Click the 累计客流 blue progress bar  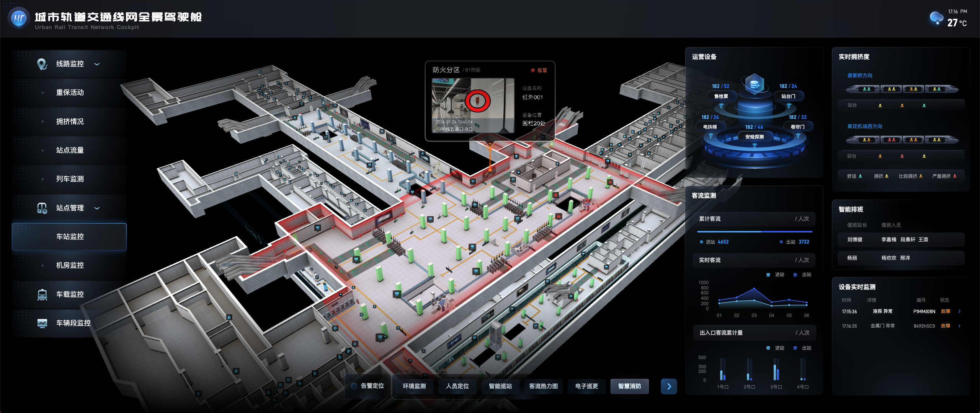(754, 232)
